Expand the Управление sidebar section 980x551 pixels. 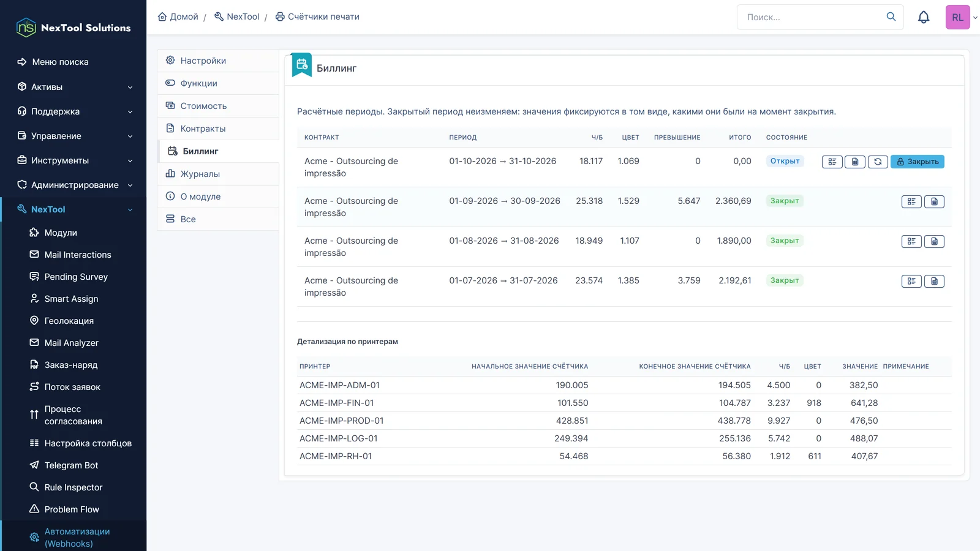point(73,136)
